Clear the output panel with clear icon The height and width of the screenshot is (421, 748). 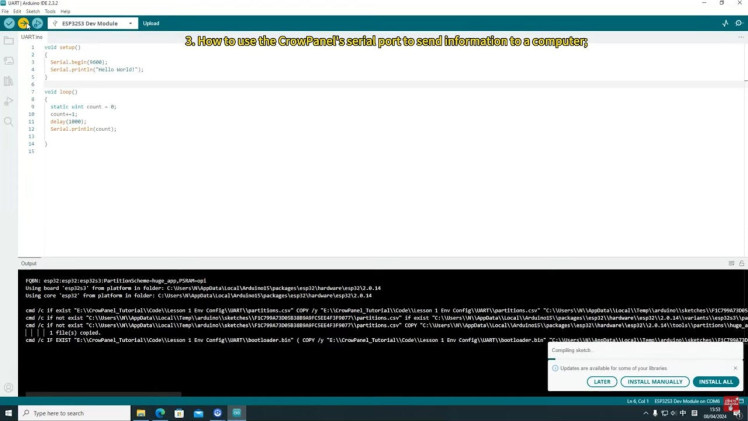click(x=731, y=263)
